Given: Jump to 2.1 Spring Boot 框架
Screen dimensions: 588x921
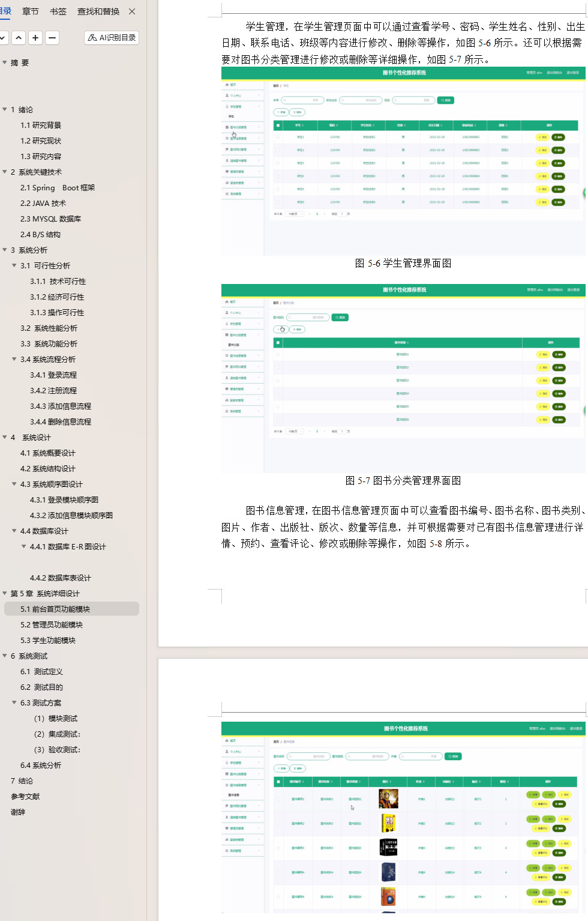Looking at the screenshot, I should click(58, 187).
